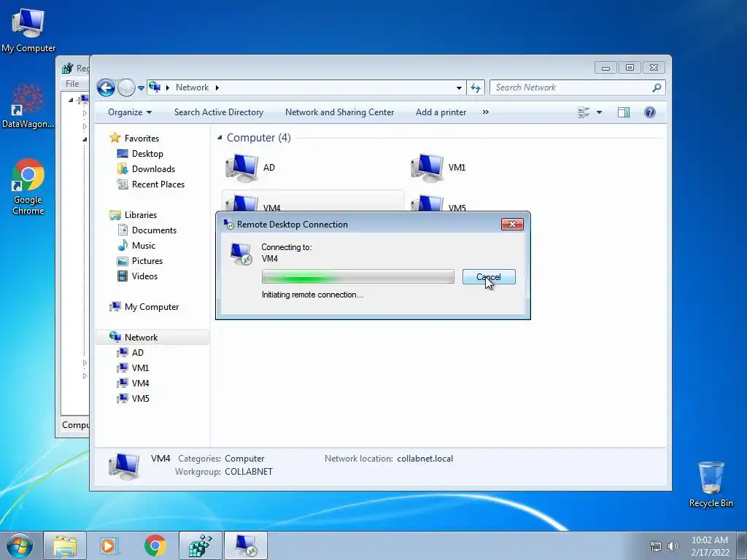Expand Computer (4) group header label
This screenshot has height=560, width=747.
click(x=259, y=138)
